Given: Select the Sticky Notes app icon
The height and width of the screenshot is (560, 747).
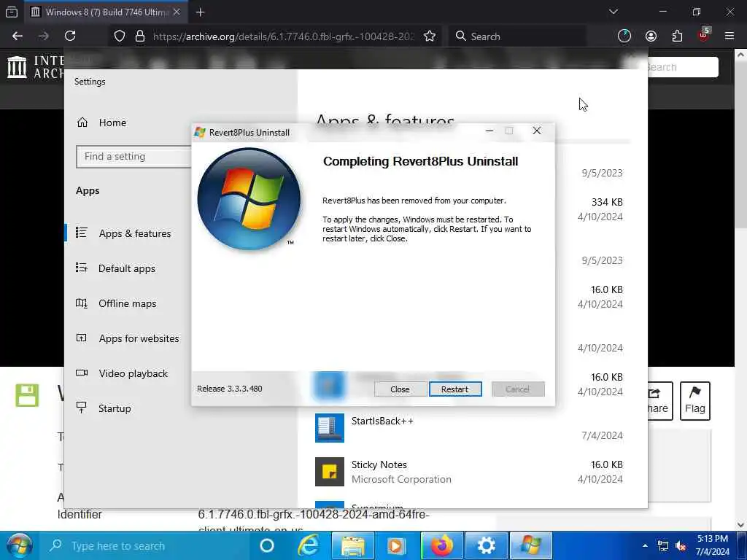Looking at the screenshot, I should 330,472.
